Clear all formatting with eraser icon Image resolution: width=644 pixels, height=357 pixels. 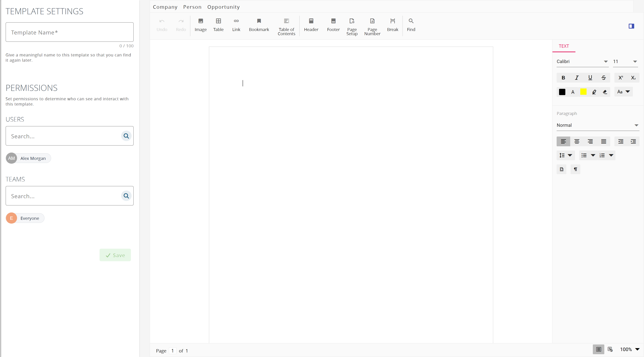point(605,92)
